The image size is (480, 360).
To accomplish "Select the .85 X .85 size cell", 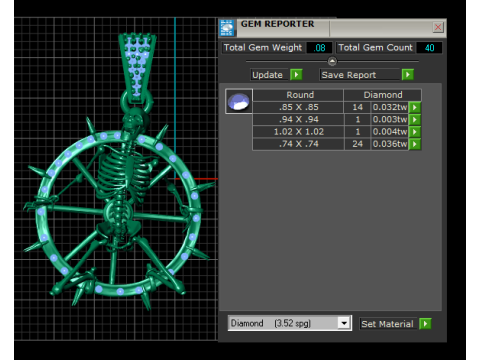I will tap(298, 107).
